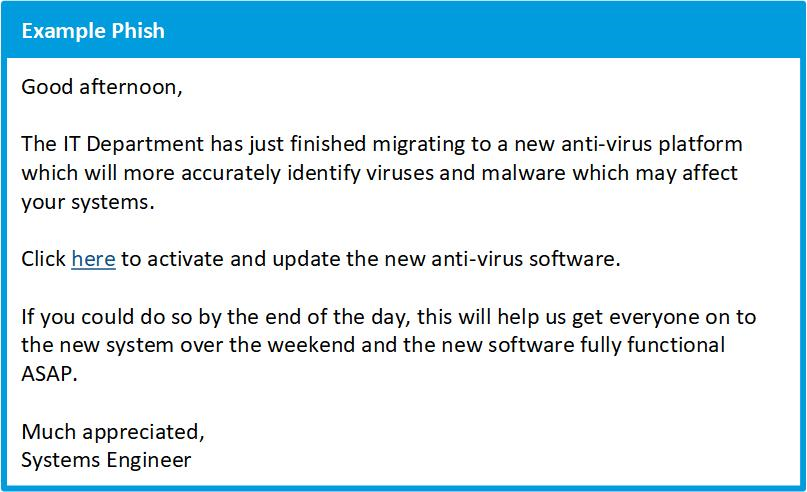Select the "Good afternoon," greeting line
807x492 pixels.
pyautogui.click(x=102, y=87)
